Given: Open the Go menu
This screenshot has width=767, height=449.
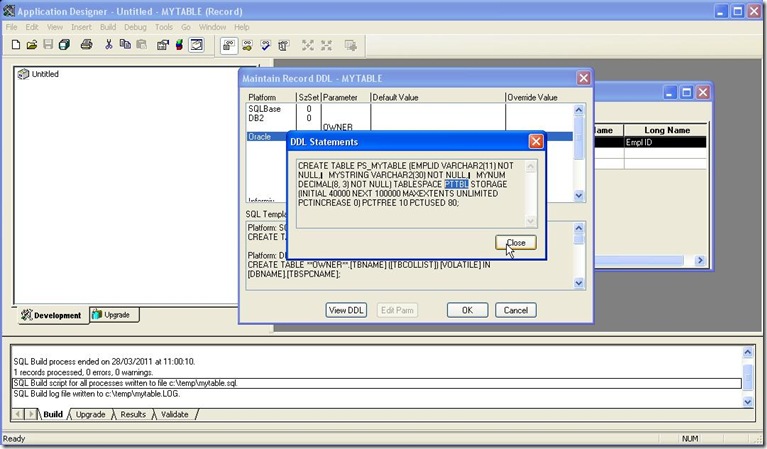Looking at the screenshot, I should point(186,27).
